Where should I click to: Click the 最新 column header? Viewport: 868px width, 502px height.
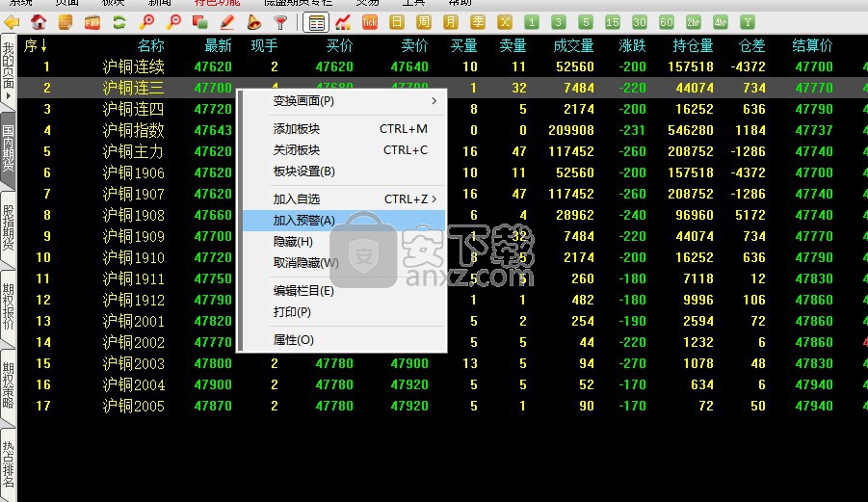point(218,45)
